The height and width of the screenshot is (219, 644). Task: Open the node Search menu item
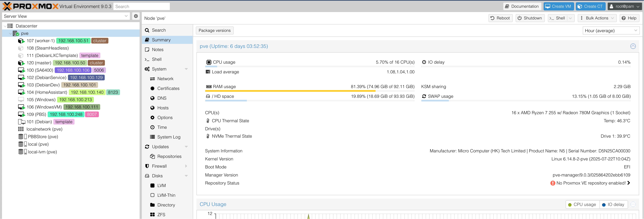(167, 30)
